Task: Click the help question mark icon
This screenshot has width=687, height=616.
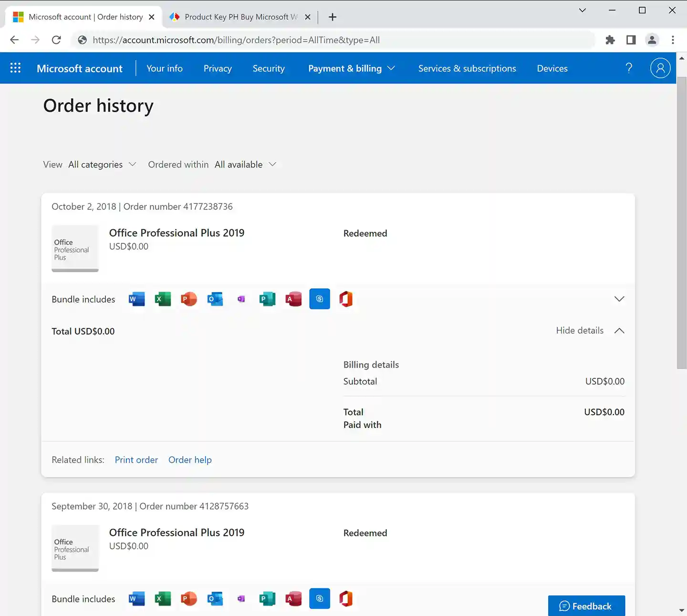Action: [x=629, y=68]
